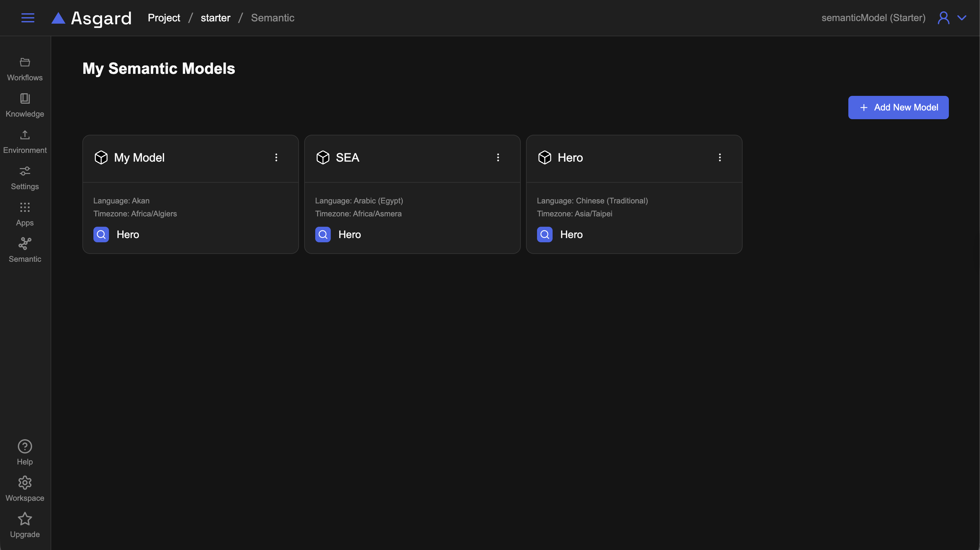Image resolution: width=980 pixels, height=550 pixels.
Task: Open the SEA card three-dot menu
Action: tap(497, 157)
